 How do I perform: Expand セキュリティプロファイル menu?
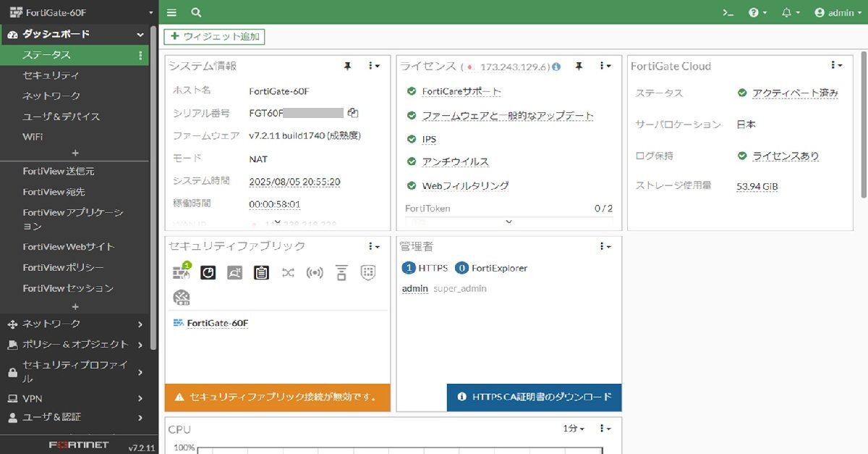tap(75, 371)
